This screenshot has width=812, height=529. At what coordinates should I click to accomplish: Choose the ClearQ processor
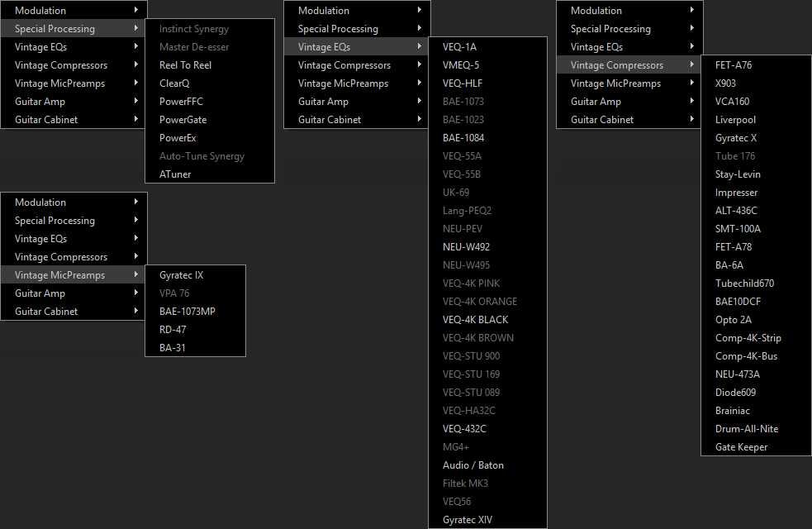coord(210,83)
